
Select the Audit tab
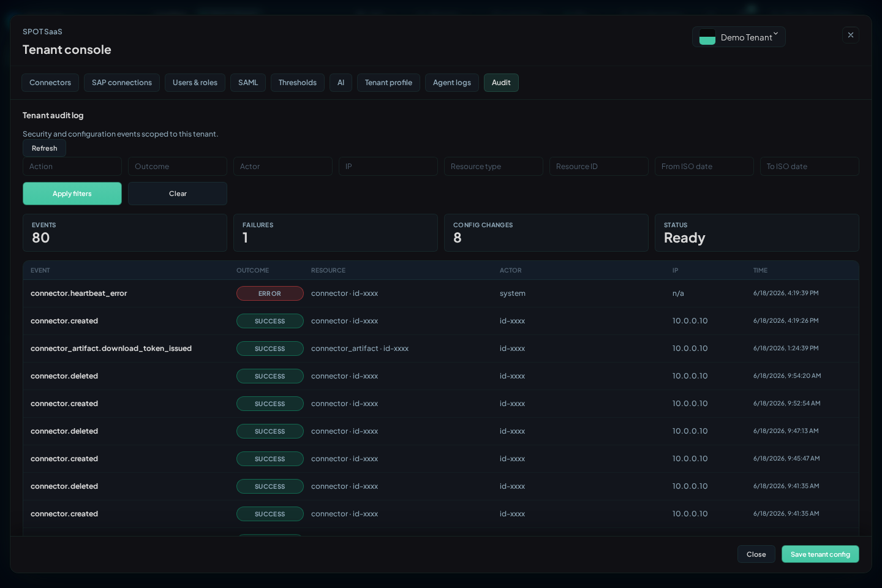[501, 83]
